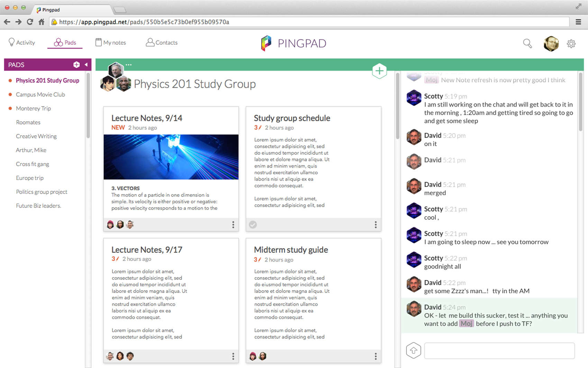Open settings via the gear icon

571,44
